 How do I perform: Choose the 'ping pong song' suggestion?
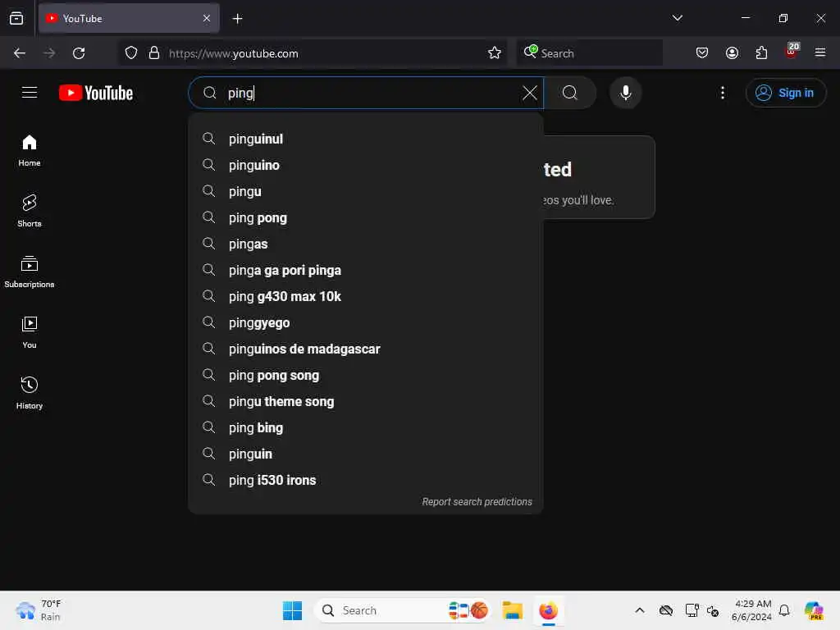[x=366, y=375]
